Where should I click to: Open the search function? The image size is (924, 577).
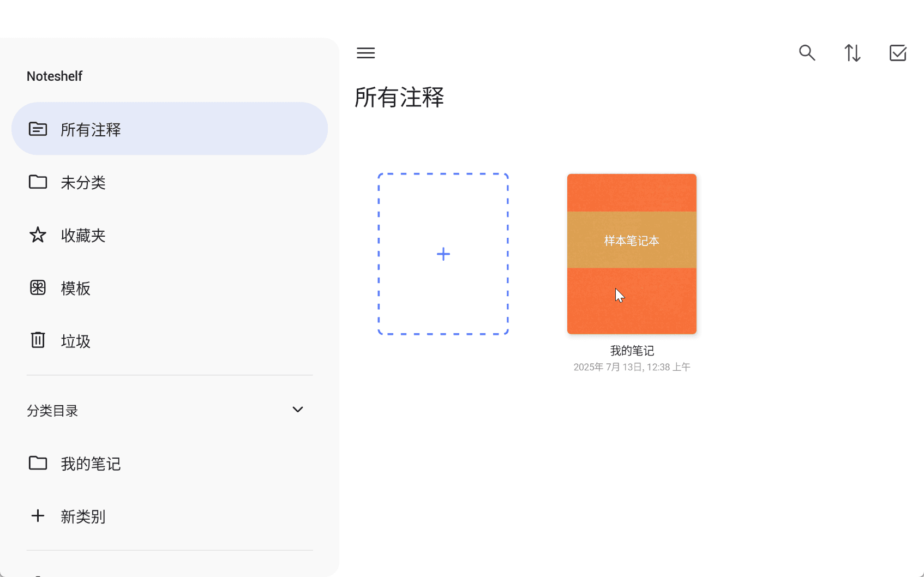click(808, 53)
